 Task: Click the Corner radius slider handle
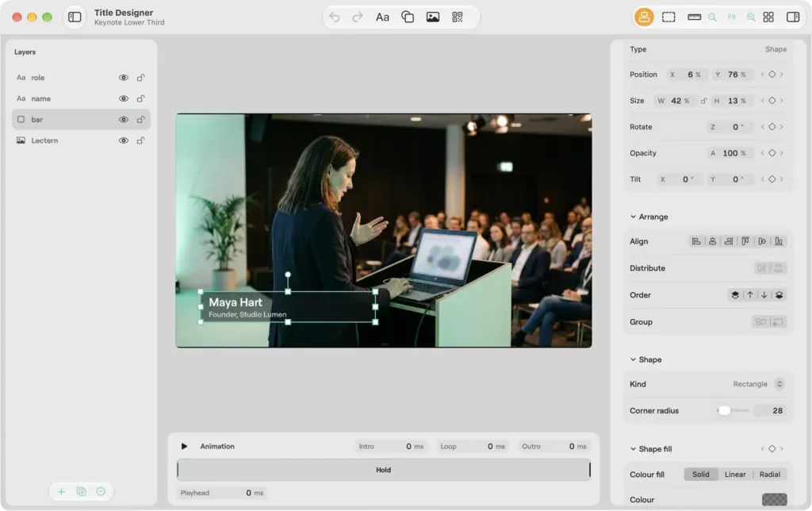click(725, 410)
